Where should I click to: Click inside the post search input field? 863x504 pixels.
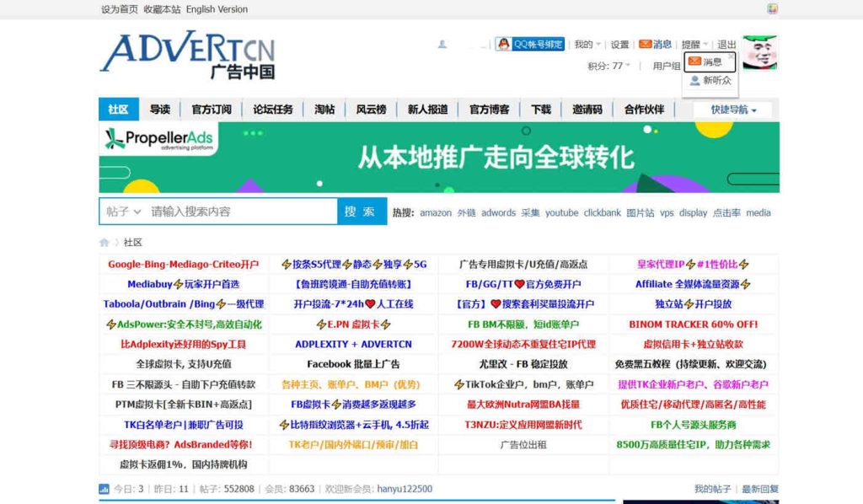point(244,211)
